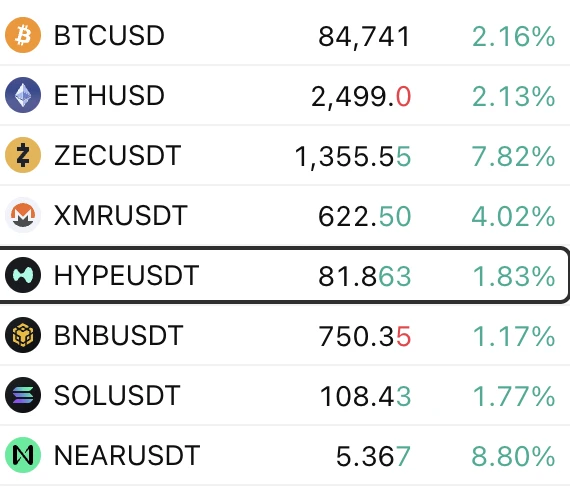The height and width of the screenshot is (494, 570).
Task: Click the Monero coin icon
Action: coord(23,215)
